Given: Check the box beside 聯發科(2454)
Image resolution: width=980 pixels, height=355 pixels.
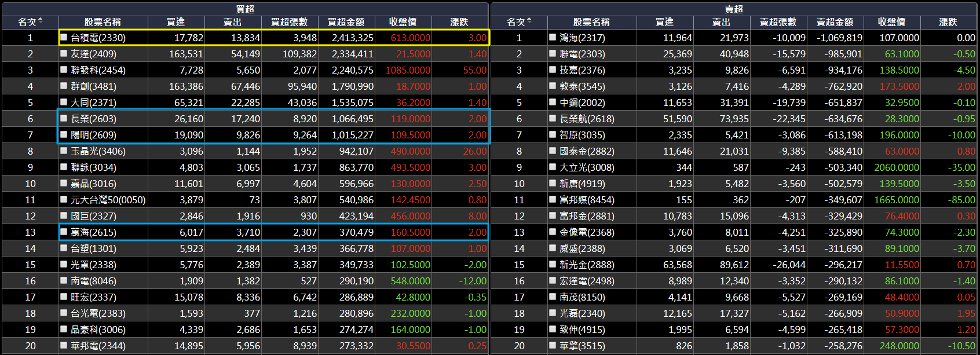Looking at the screenshot, I should (x=64, y=69).
